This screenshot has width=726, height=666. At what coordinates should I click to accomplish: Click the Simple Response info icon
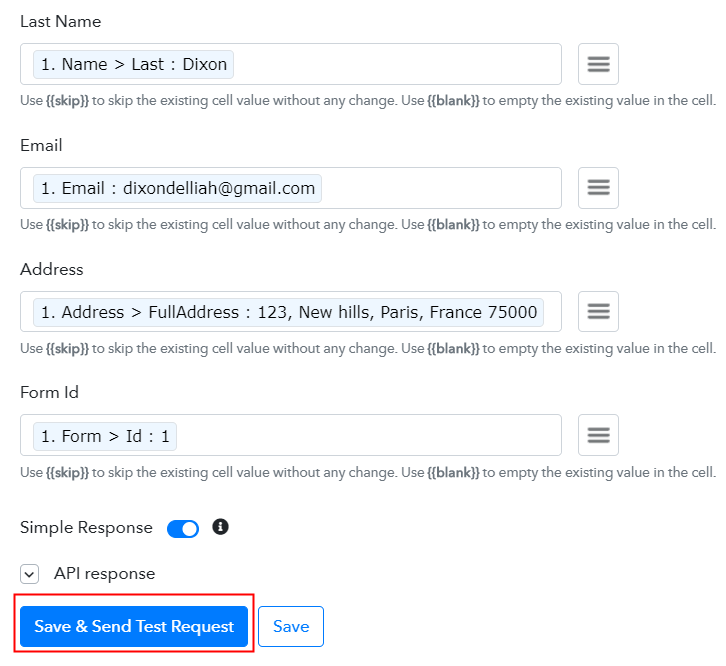coord(221,526)
